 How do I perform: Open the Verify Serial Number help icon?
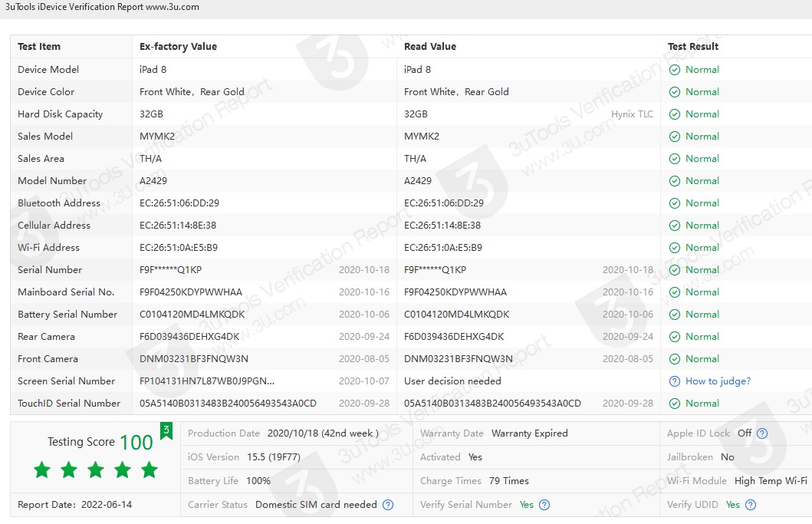click(544, 505)
